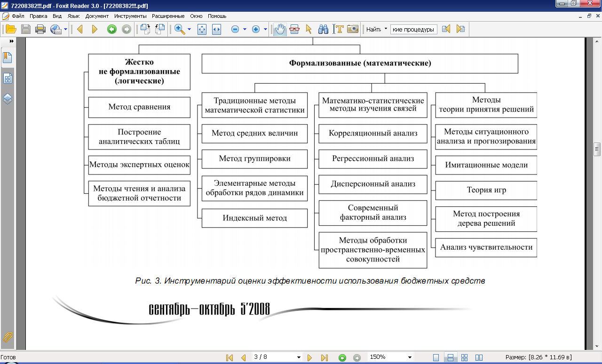The height and width of the screenshot is (364, 602).
Task: Activate the red glasses reading tool icon
Action: pos(294,29)
